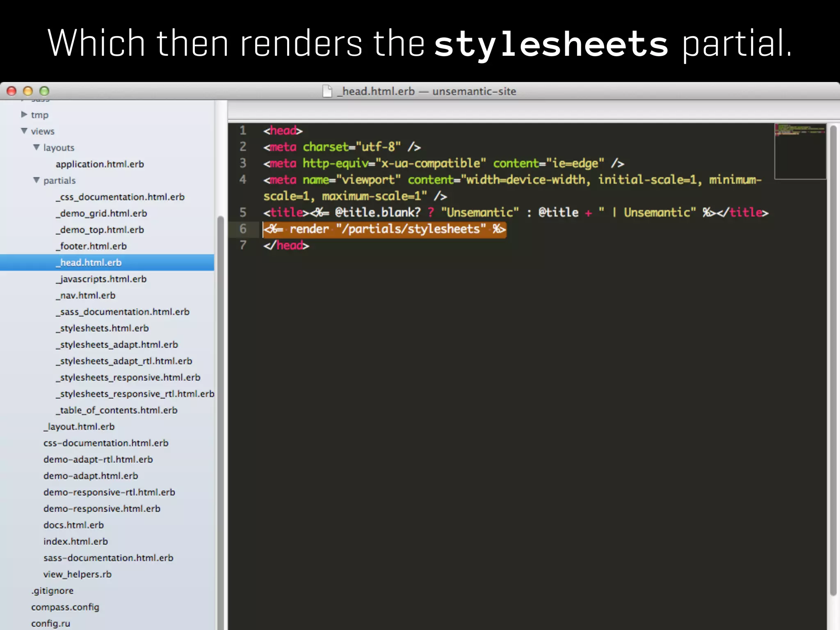Click the green zoom window button
840x630 pixels.
point(44,91)
